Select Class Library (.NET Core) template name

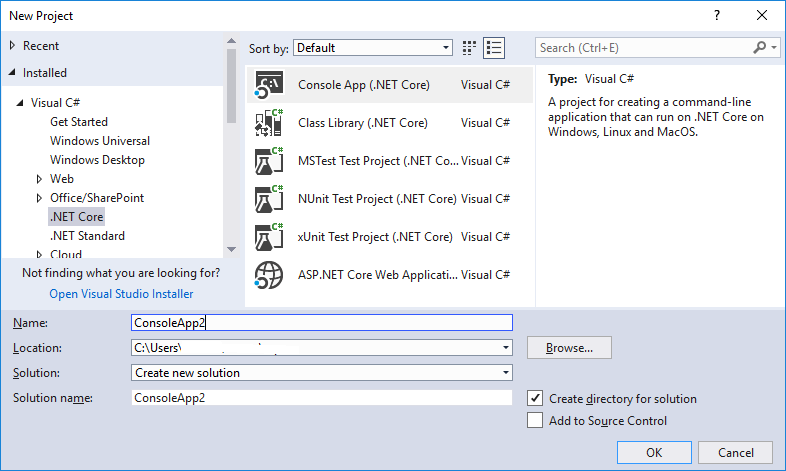click(363, 123)
